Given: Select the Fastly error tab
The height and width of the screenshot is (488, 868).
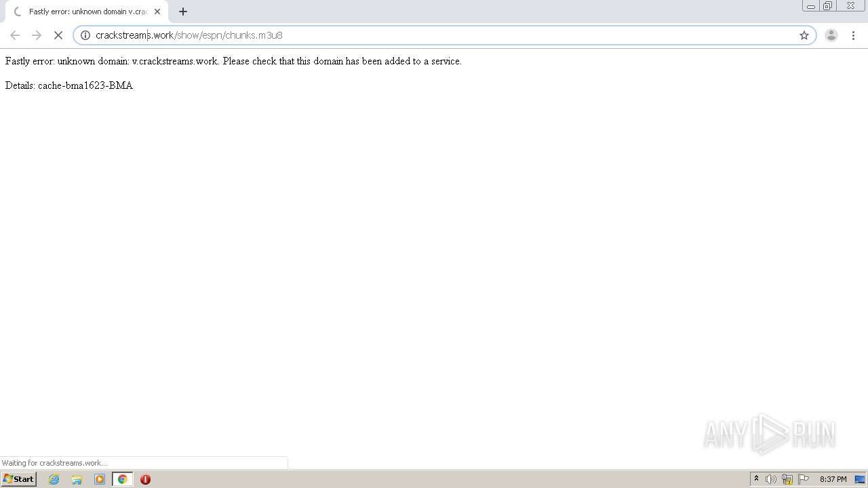Looking at the screenshot, I should pyautogui.click(x=86, y=12).
